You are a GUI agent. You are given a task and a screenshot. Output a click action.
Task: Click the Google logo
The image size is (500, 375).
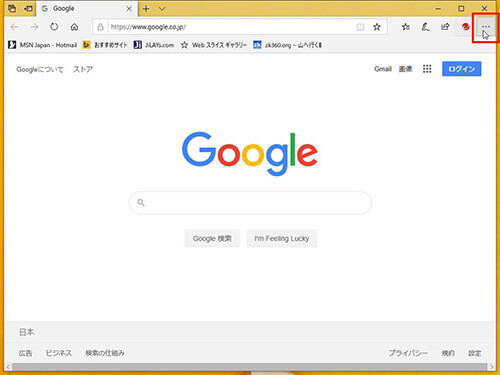click(250, 154)
